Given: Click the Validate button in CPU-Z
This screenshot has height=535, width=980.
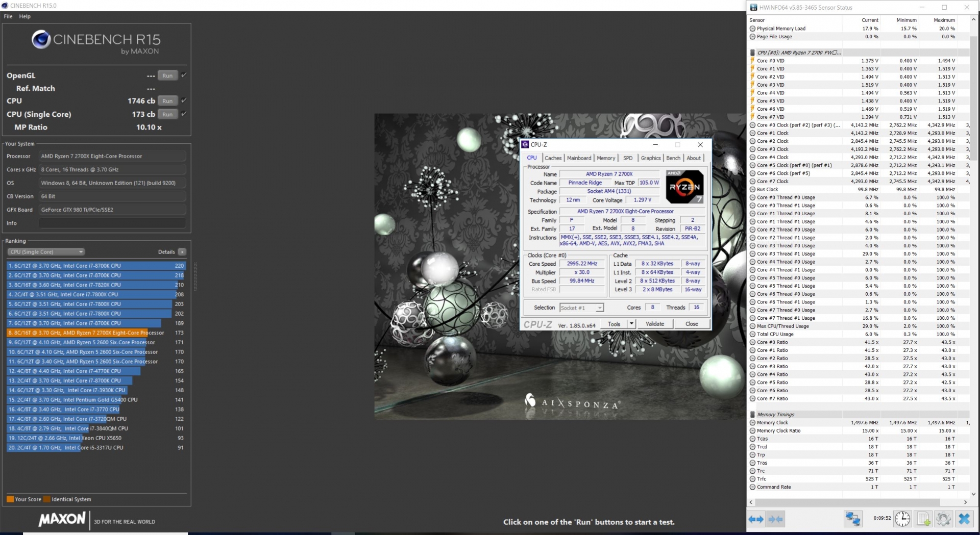Looking at the screenshot, I should click(655, 324).
